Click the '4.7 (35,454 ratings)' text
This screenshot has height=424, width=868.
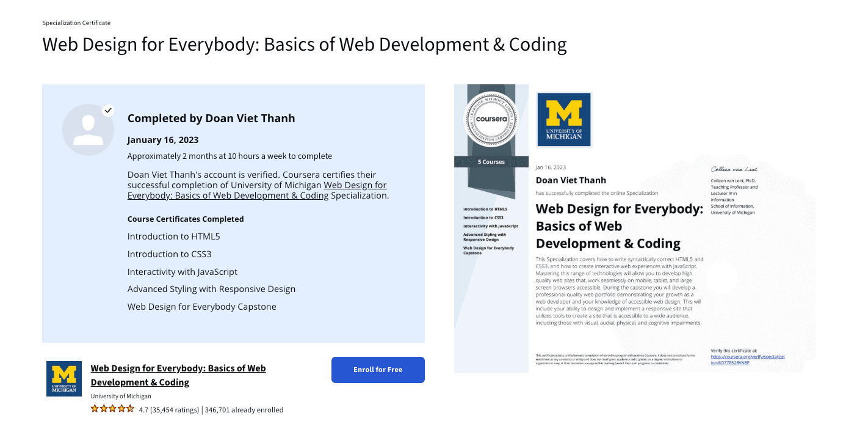[x=169, y=410]
